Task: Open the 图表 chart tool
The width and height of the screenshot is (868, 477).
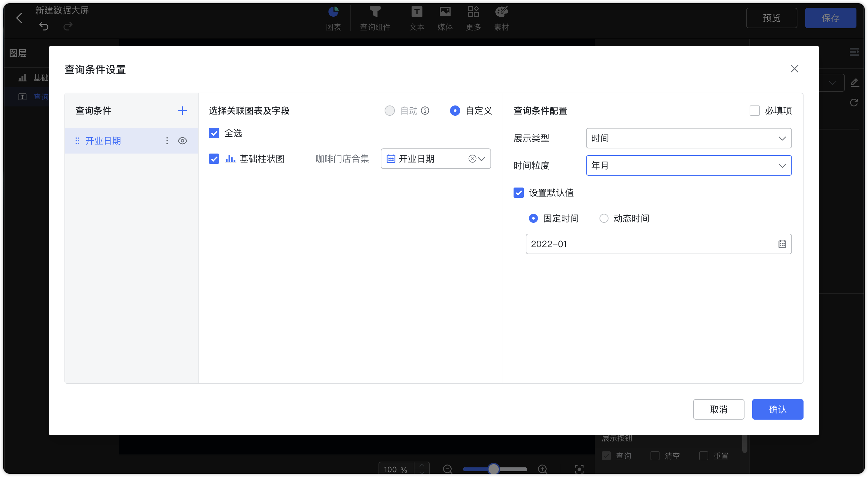Action: tap(333, 18)
